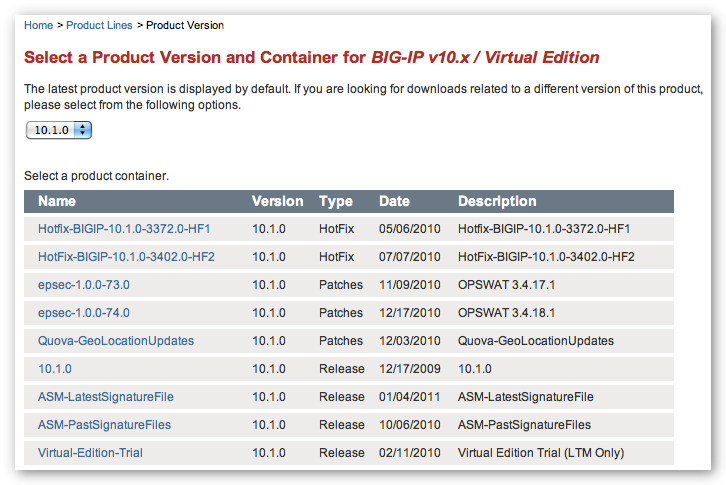
Task: Open Virtual-Edition-Trial link
Action: coord(90,453)
